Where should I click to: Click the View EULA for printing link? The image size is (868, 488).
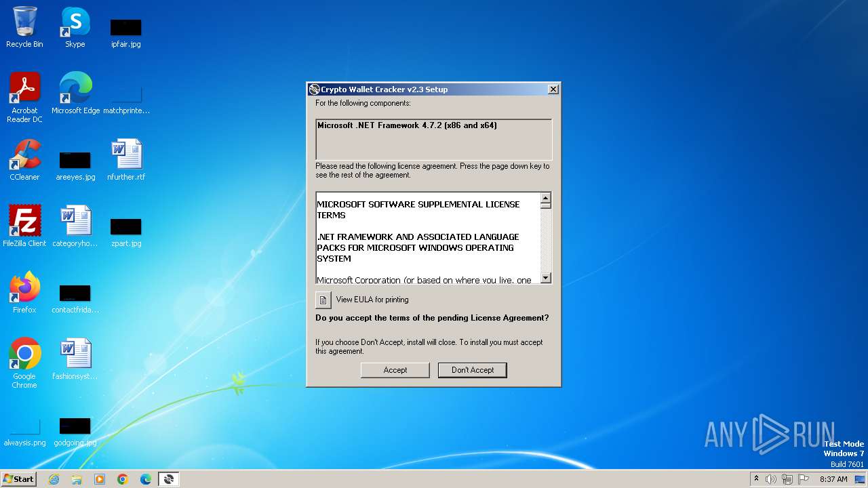(372, 300)
